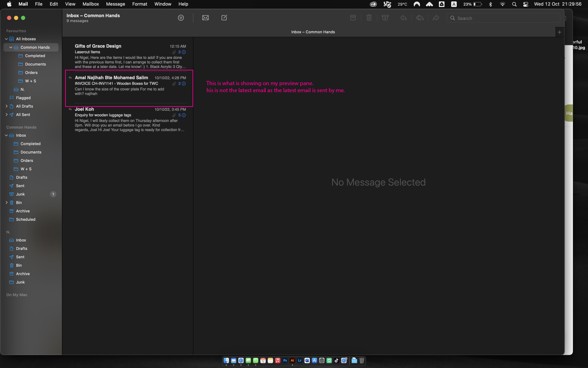
Task: Reply to the selected message
Action: [x=403, y=18]
